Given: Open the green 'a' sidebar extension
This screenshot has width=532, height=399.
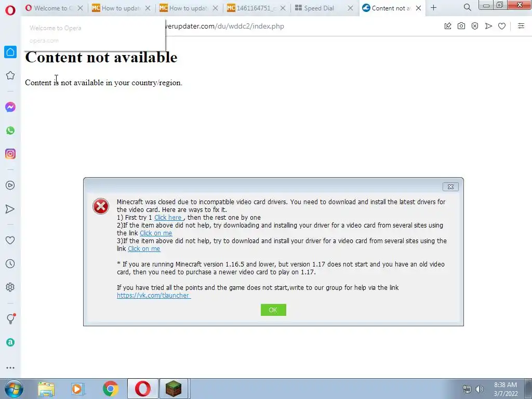Looking at the screenshot, I should (x=10, y=342).
